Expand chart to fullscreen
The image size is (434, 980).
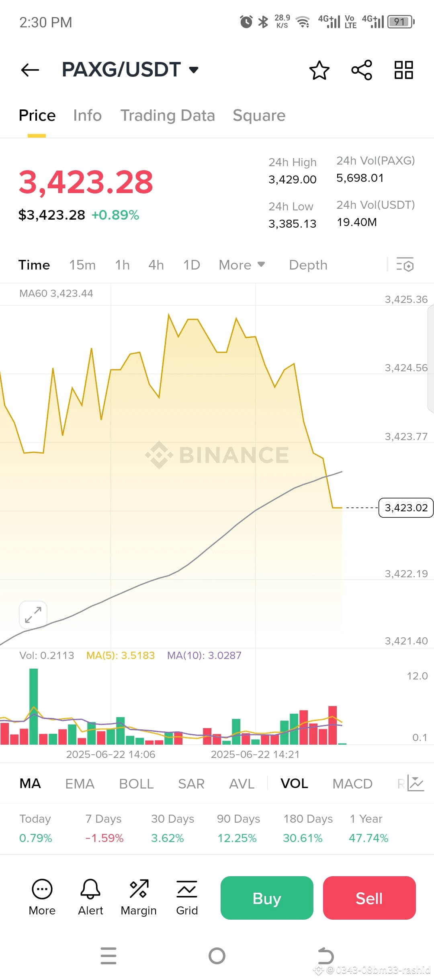coord(33,615)
